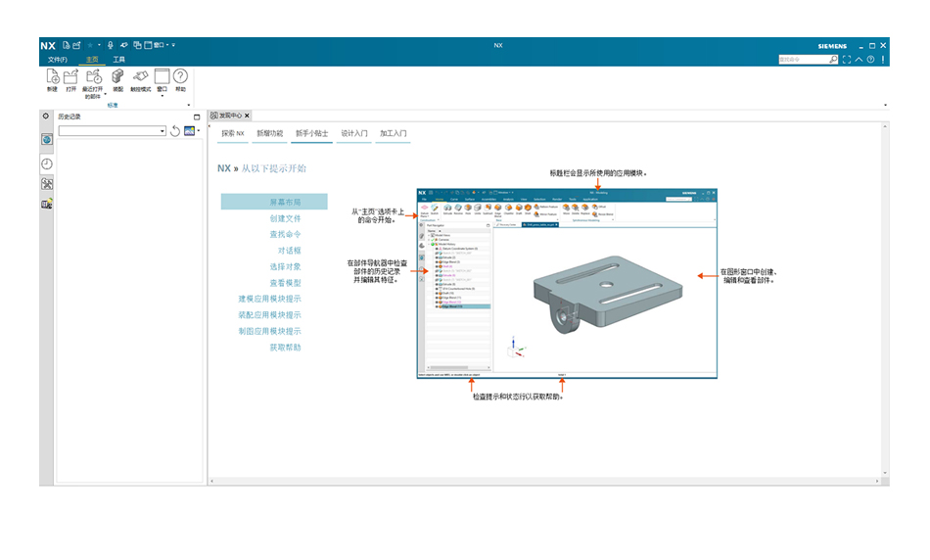Switch to the 工具 ribbon tab
This screenshot has height=560, width=930.
(119, 60)
